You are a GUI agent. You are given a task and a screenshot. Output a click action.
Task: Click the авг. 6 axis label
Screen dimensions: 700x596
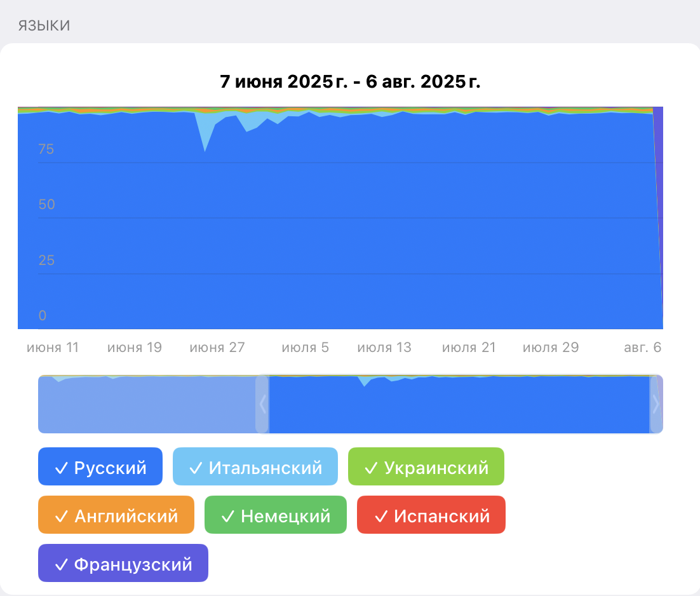642,348
